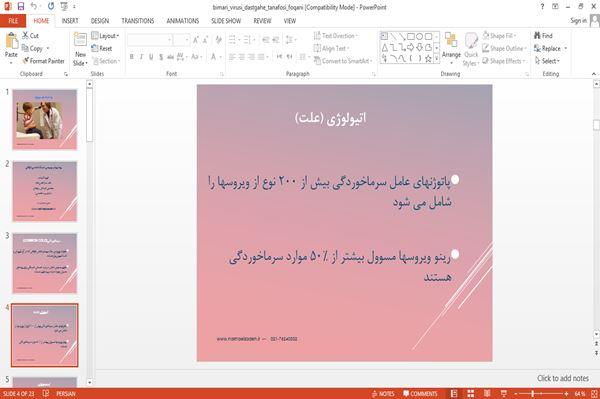Click the zoom in plus button
This screenshot has width=600, height=399.
point(566,394)
